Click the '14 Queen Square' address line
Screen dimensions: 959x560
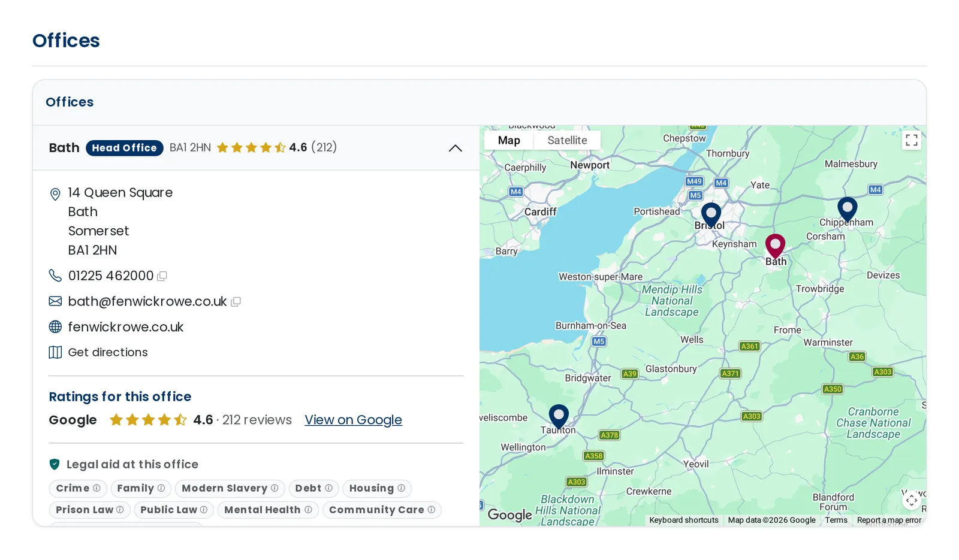120,193
